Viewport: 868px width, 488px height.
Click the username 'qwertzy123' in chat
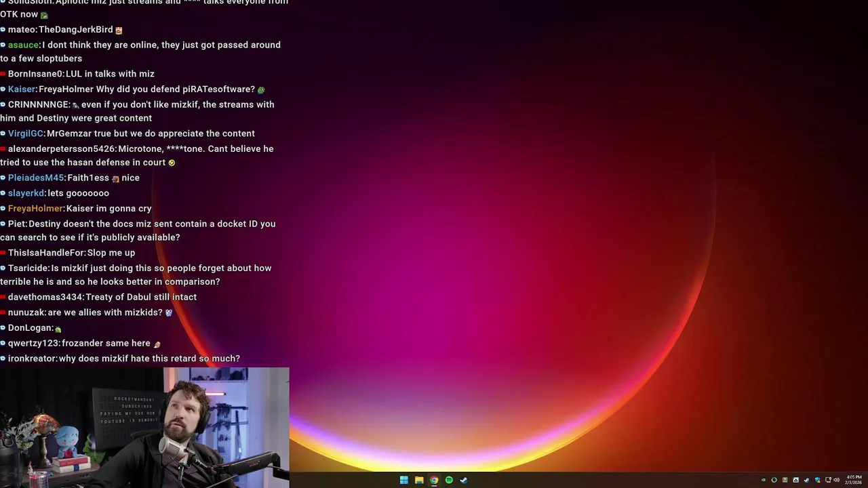pos(33,343)
